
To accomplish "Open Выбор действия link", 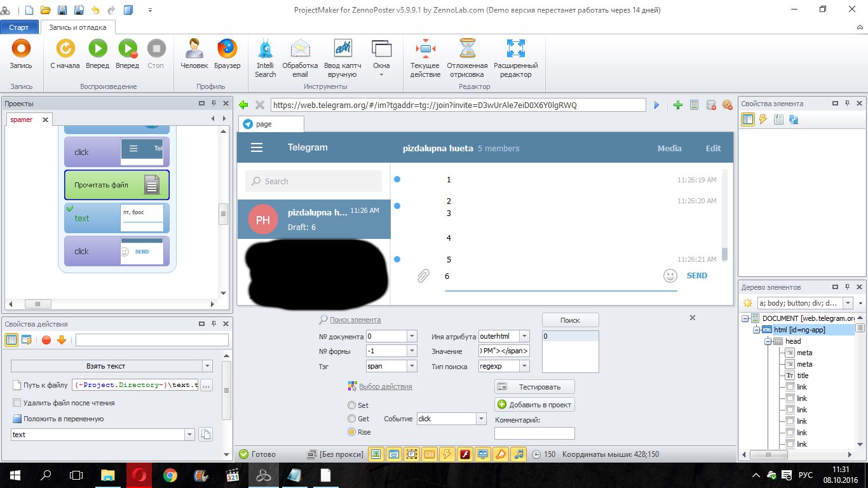I will 385,386.
